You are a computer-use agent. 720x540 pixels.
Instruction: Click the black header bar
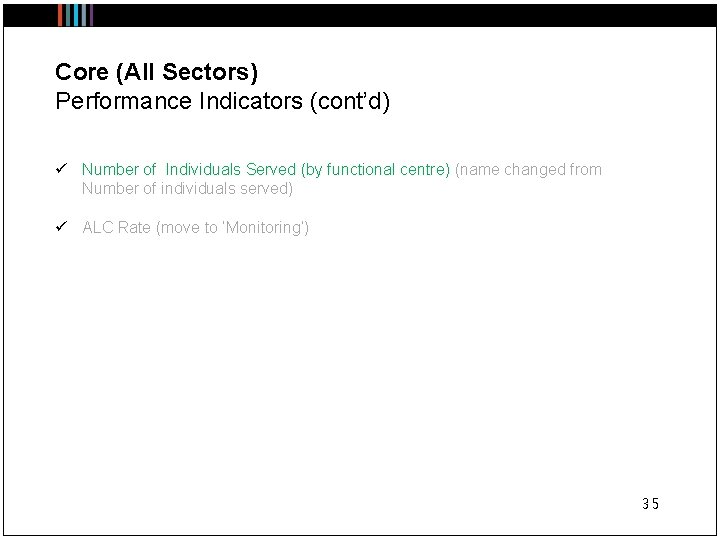coord(360,15)
